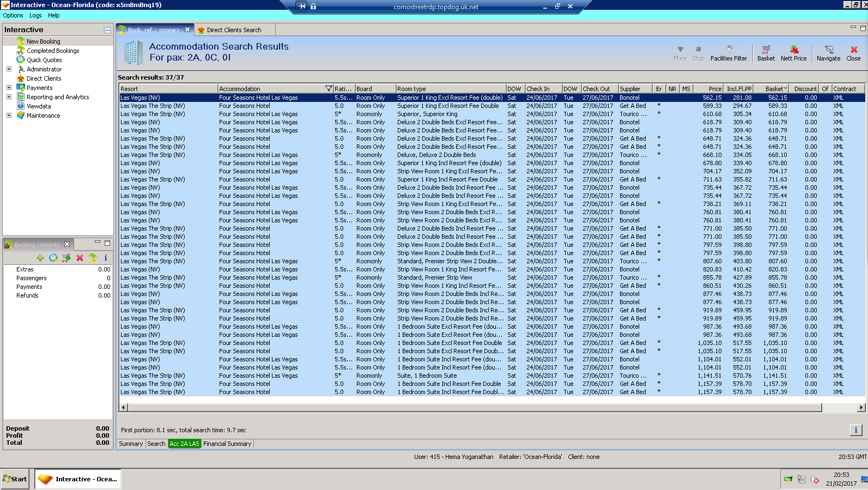Click the Board column header
The image size is (868, 490).
click(375, 89)
